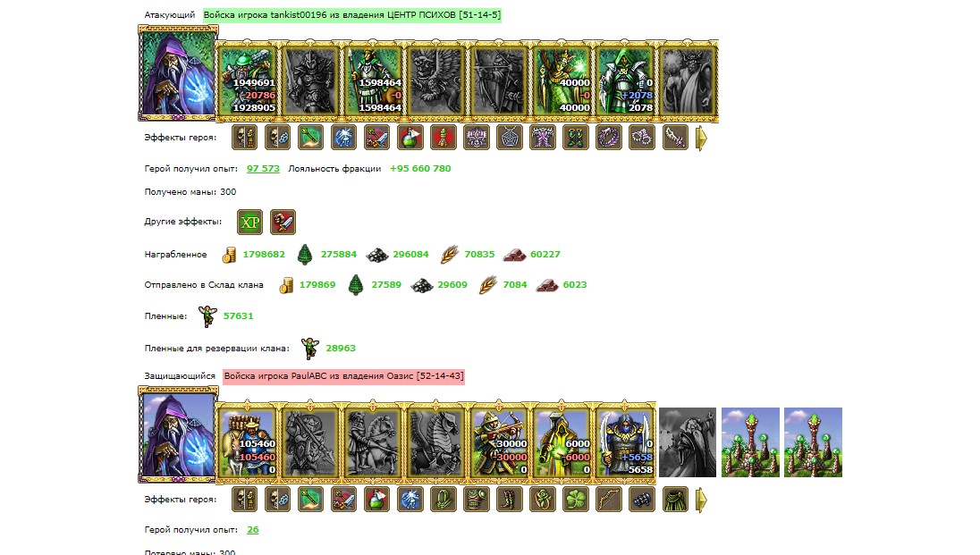980x555 pixels.
Task: Click the attacker wizard hero portrait
Action: pos(178,73)
